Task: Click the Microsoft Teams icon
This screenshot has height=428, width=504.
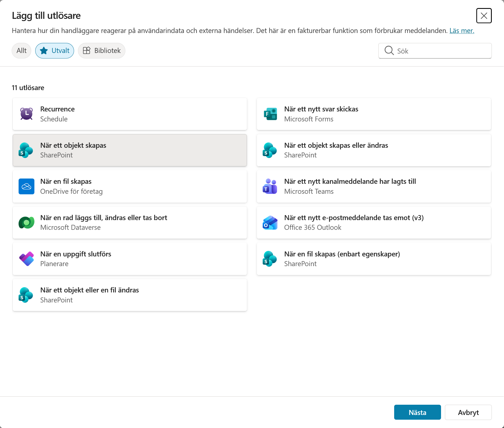Action: 270,186
